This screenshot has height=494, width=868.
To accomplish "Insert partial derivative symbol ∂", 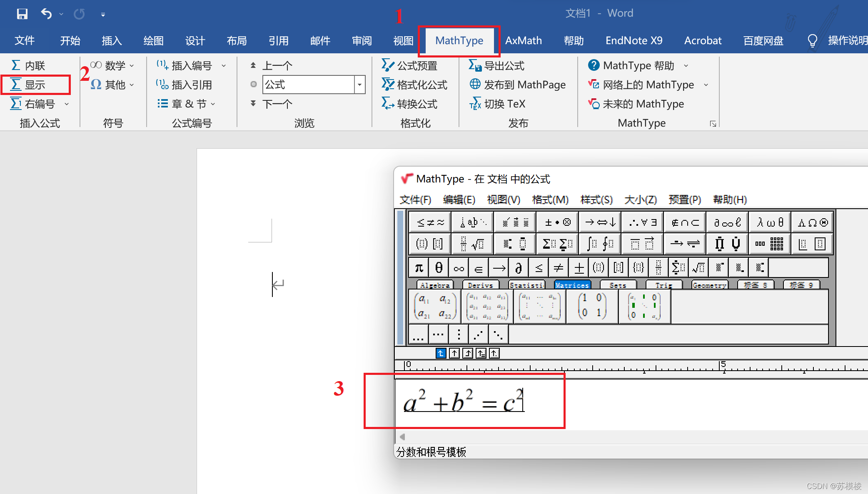I will pos(519,268).
